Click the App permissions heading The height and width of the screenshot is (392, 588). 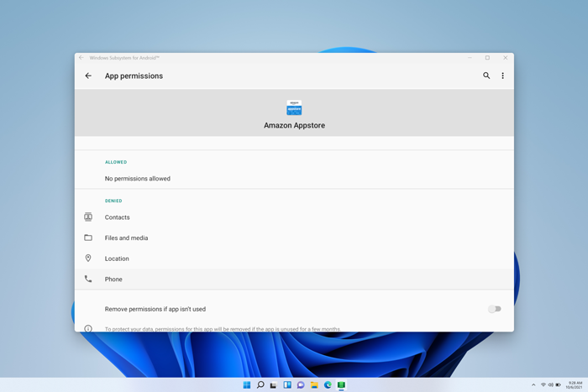(134, 76)
